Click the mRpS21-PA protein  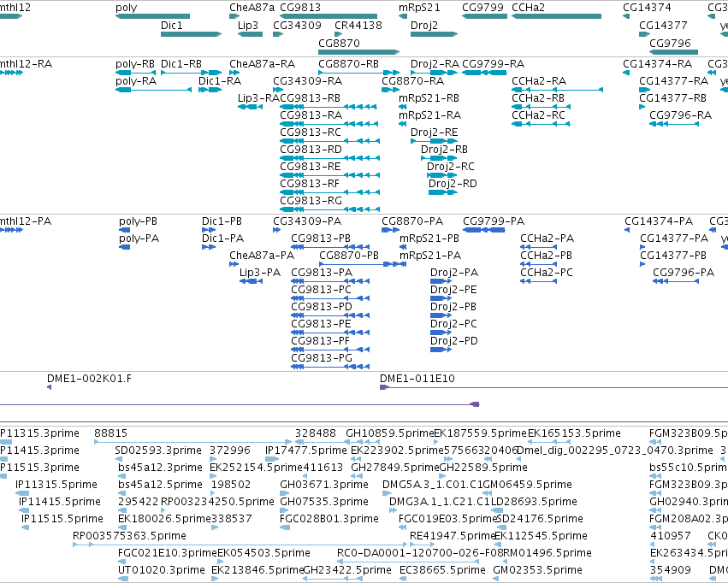(x=403, y=264)
